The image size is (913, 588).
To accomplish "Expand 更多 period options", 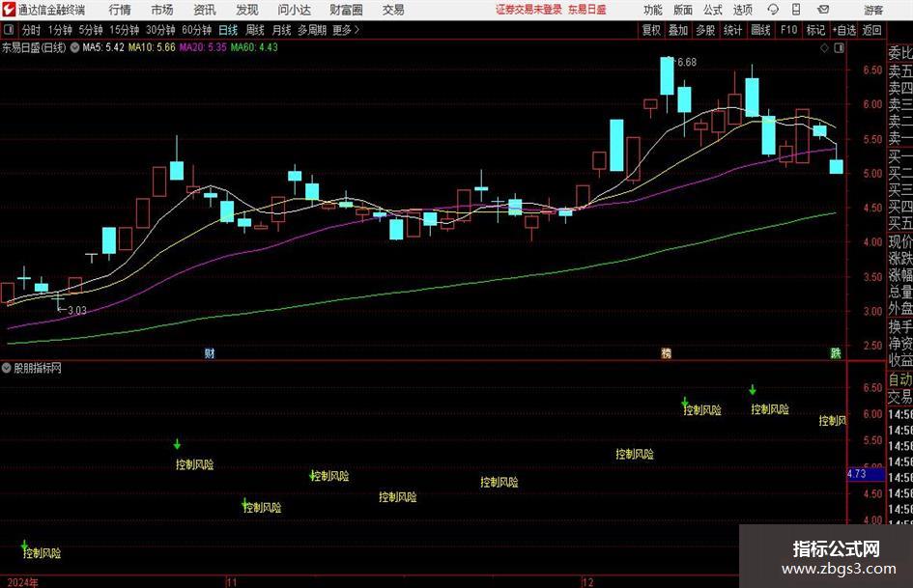I will pyautogui.click(x=346, y=30).
